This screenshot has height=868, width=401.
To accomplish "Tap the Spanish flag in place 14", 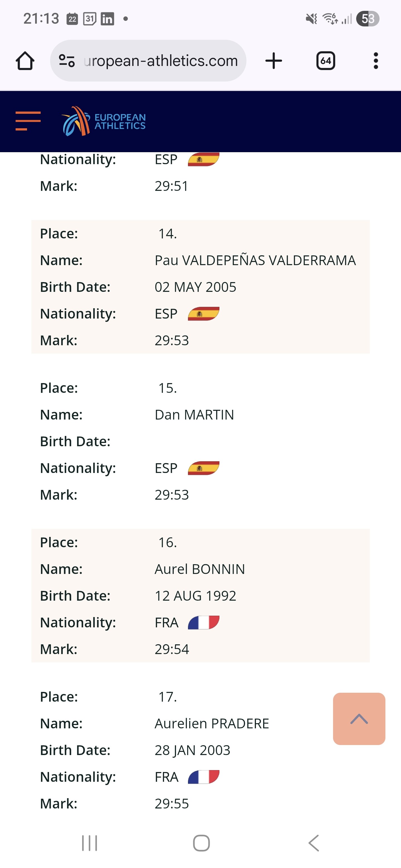I will (203, 314).
